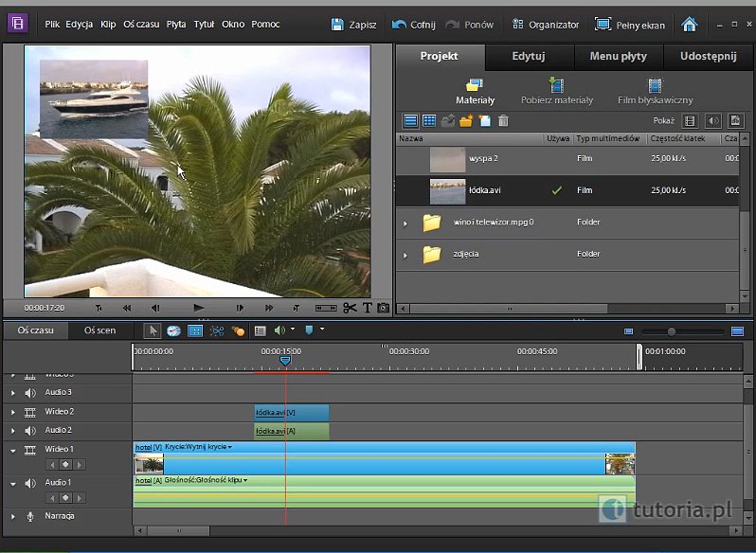Expand the zdjęcia folder
756x553 pixels.
[405, 255]
